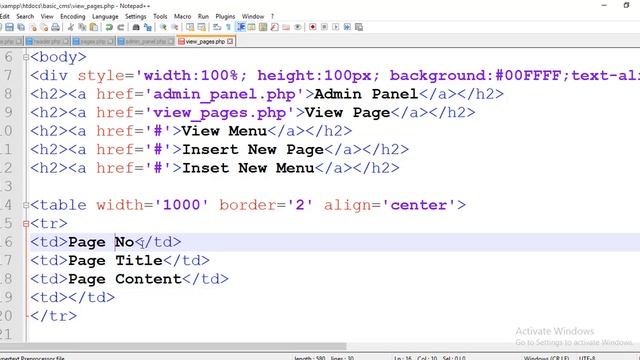640x360 pixels.
Task: Zoom out using the toolbar magnifier icon
Action: pyautogui.click(x=175, y=27)
